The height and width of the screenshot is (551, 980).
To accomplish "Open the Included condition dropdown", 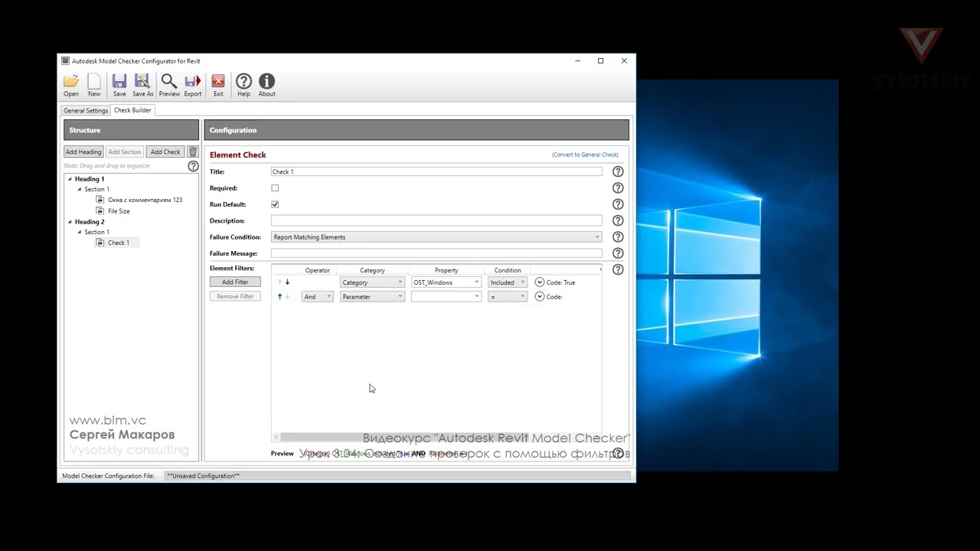I will point(508,282).
